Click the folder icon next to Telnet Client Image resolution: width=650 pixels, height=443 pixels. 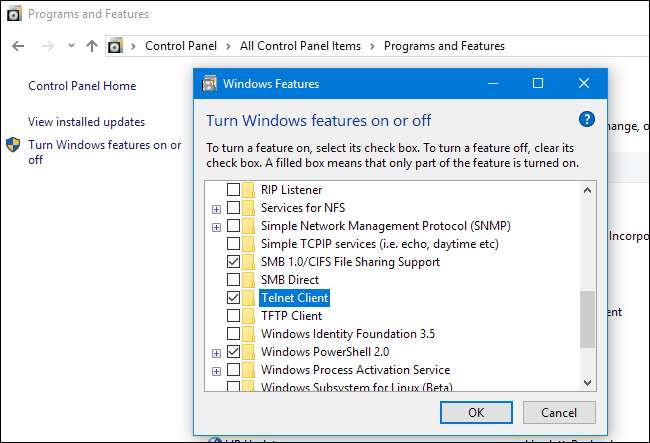click(x=250, y=298)
